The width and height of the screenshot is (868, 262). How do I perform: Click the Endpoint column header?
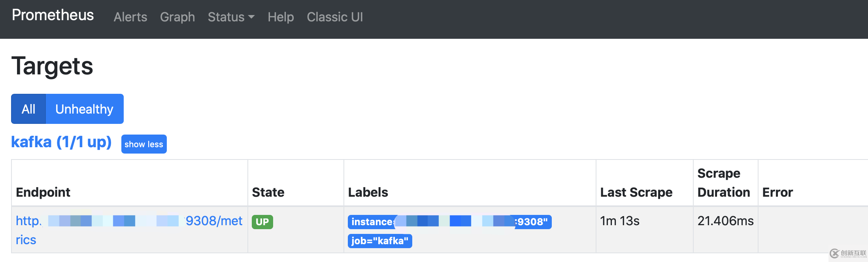tap(43, 192)
